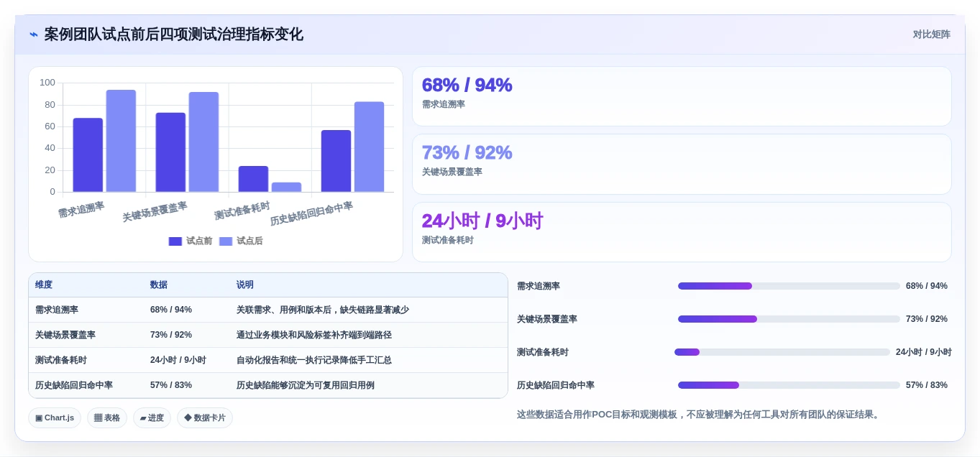Click the 测试准备耗时 progress bar
Screen dimensions: 980x457
[782, 352]
